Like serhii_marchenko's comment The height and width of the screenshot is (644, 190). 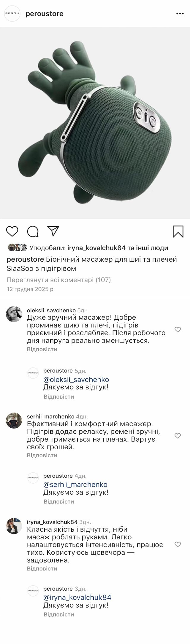point(178,436)
